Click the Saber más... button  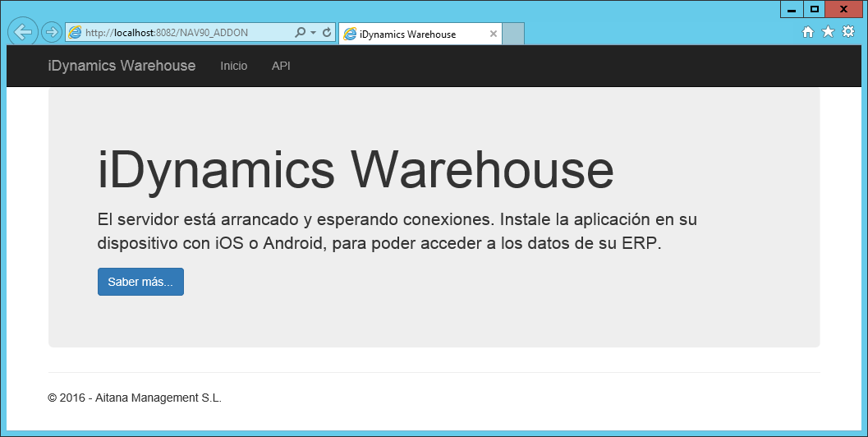coord(140,282)
